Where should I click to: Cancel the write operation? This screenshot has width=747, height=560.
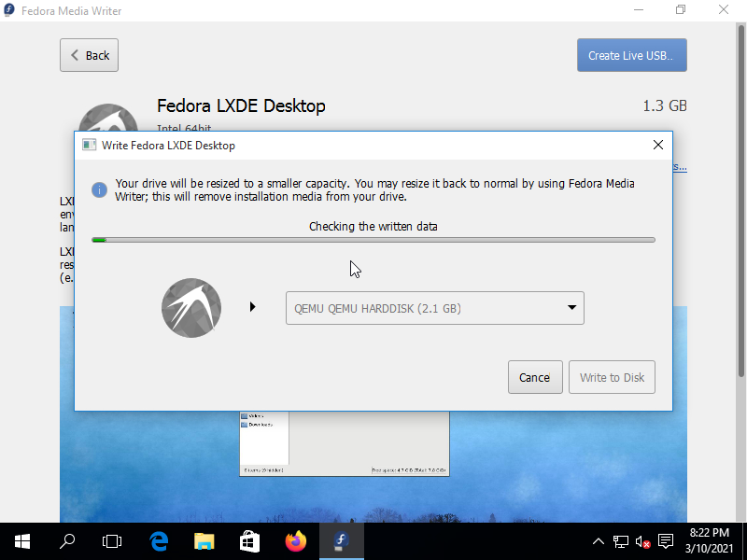[x=535, y=377]
